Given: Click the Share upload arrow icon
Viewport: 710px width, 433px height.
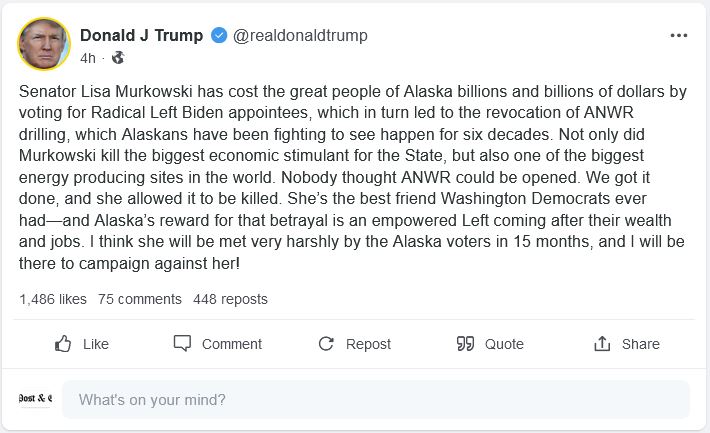Looking at the screenshot, I should 602,344.
